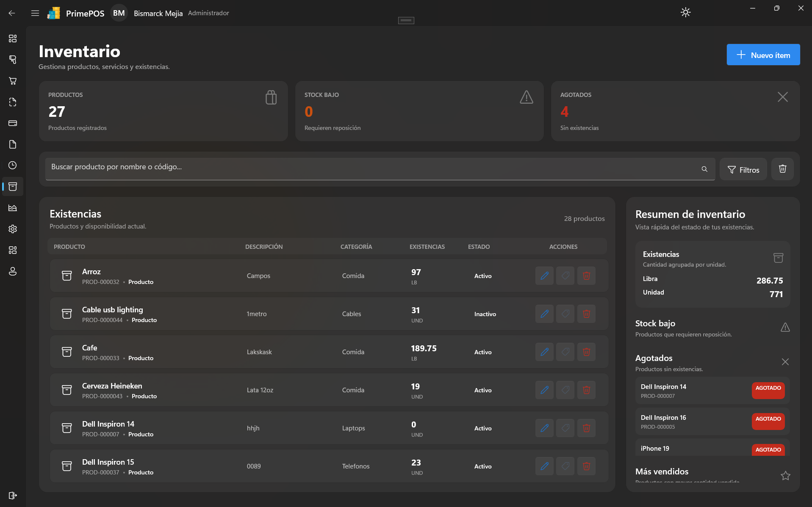812x507 pixels.
Task: Click the Categoría column header
Action: point(356,247)
